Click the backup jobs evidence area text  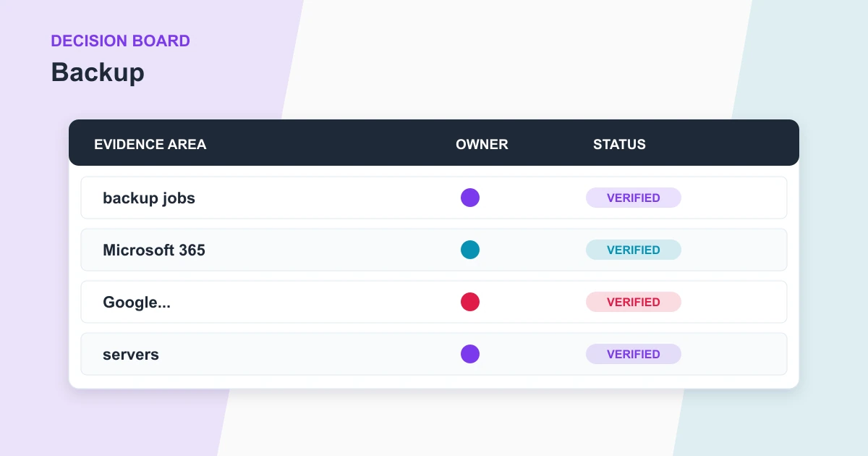[149, 198]
